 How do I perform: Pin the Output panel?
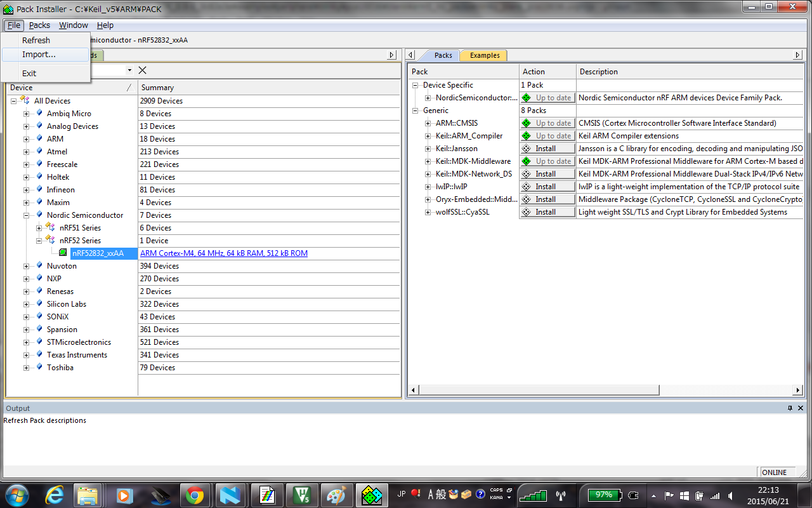click(790, 408)
